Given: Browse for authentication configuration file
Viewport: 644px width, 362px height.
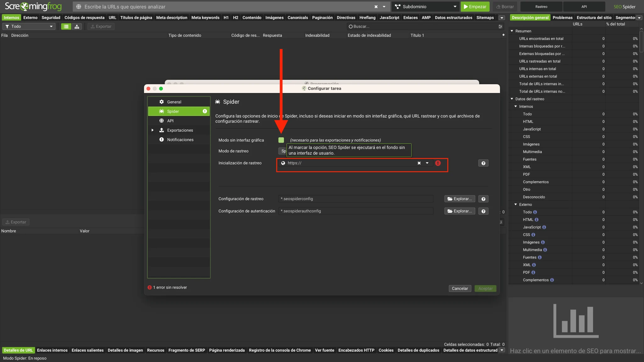Looking at the screenshot, I should (x=460, y=211).
